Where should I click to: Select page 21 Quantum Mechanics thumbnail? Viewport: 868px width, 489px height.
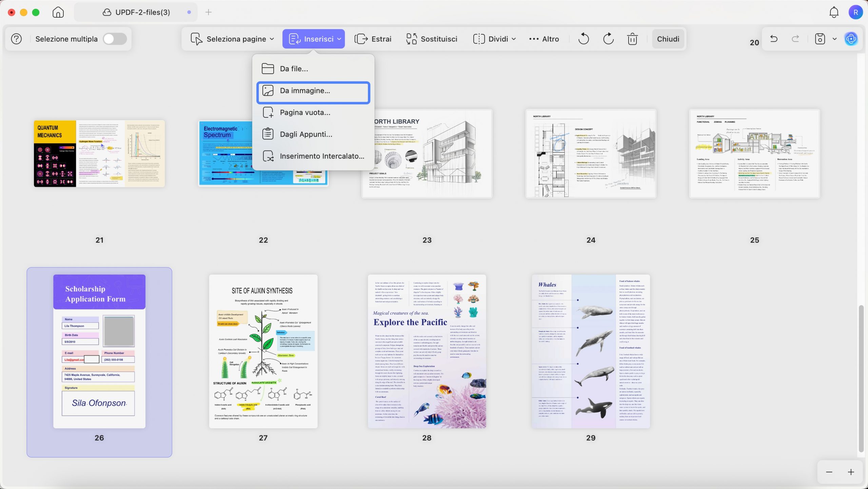point(99,153)
